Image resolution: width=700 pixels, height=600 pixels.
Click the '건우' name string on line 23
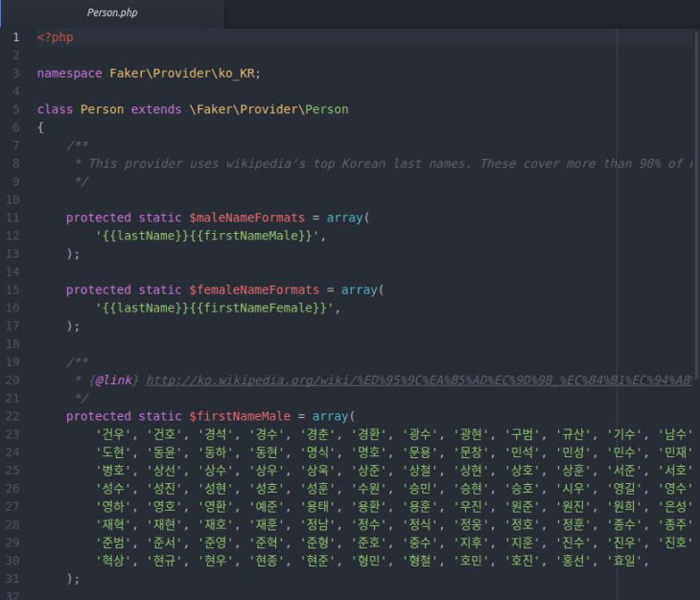(114, 434)
